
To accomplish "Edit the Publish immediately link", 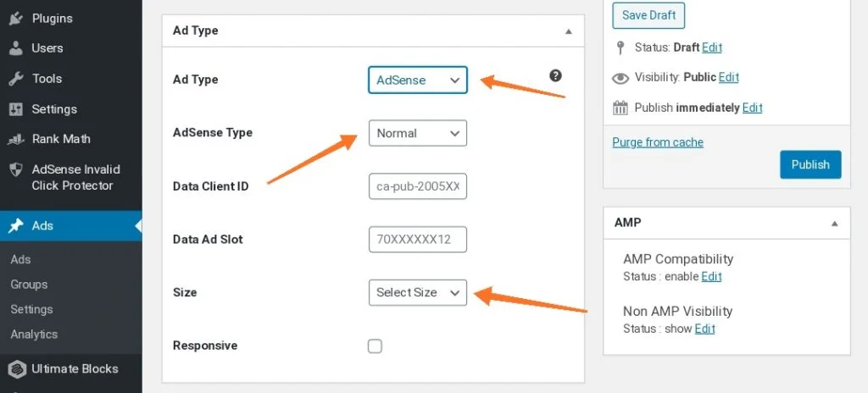I will tap(753, 108).
